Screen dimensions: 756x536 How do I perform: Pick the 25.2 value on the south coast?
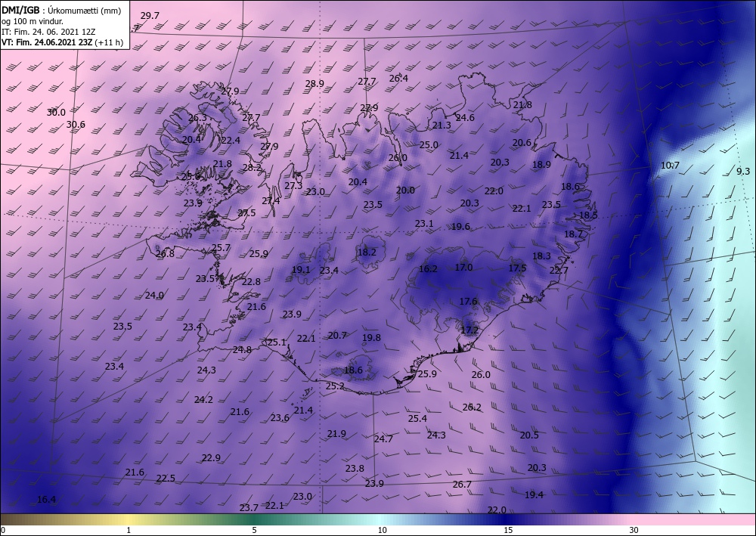[x=335, y=386]
